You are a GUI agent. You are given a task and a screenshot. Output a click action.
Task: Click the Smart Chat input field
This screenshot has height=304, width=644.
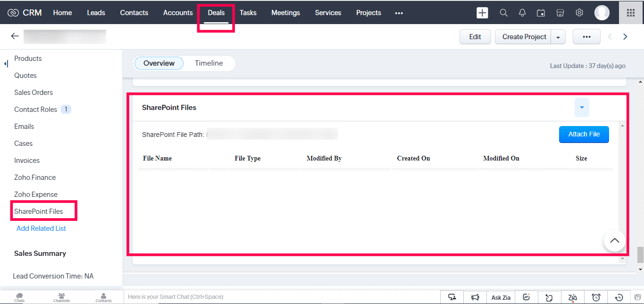(x=282, y=297)
